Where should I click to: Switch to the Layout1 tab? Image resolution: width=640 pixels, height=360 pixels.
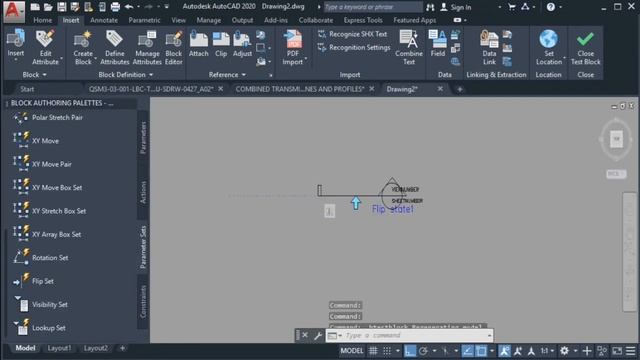pyautogui.click(x=59, y=348)
